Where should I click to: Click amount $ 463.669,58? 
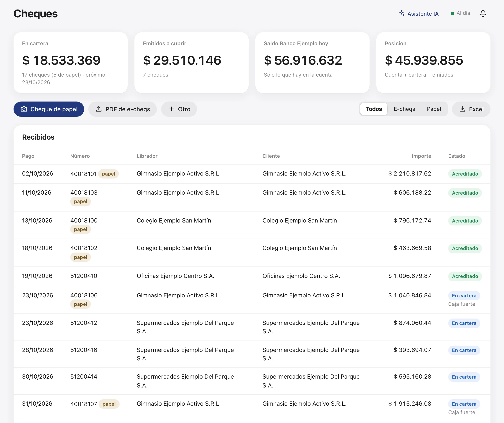tap(412, 248)
